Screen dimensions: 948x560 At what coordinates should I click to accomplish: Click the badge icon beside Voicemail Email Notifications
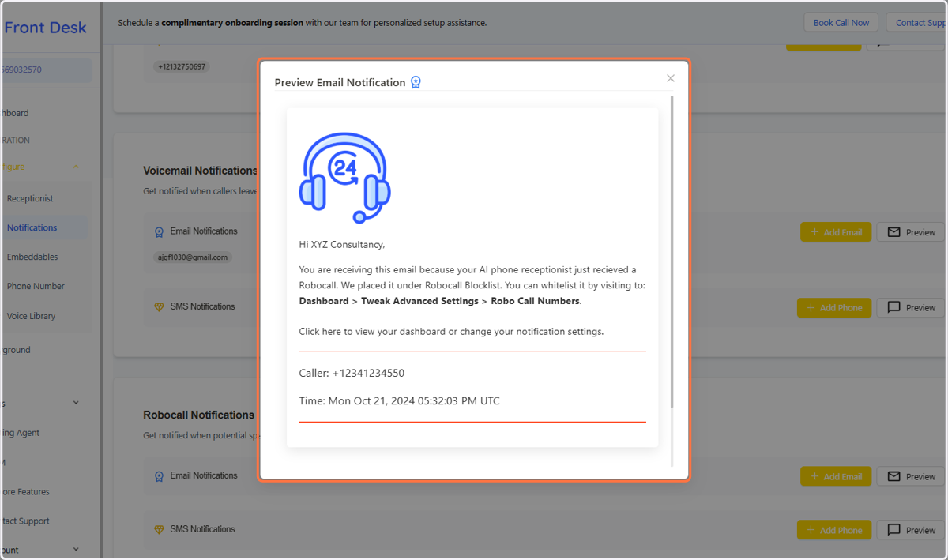159,232
